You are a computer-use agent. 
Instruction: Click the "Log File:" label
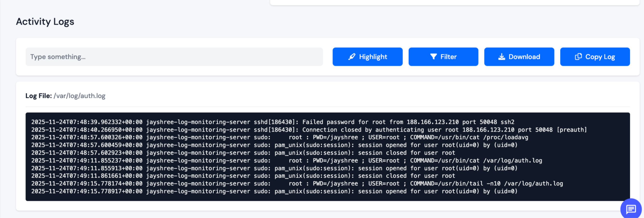click(x=39, y=96)
